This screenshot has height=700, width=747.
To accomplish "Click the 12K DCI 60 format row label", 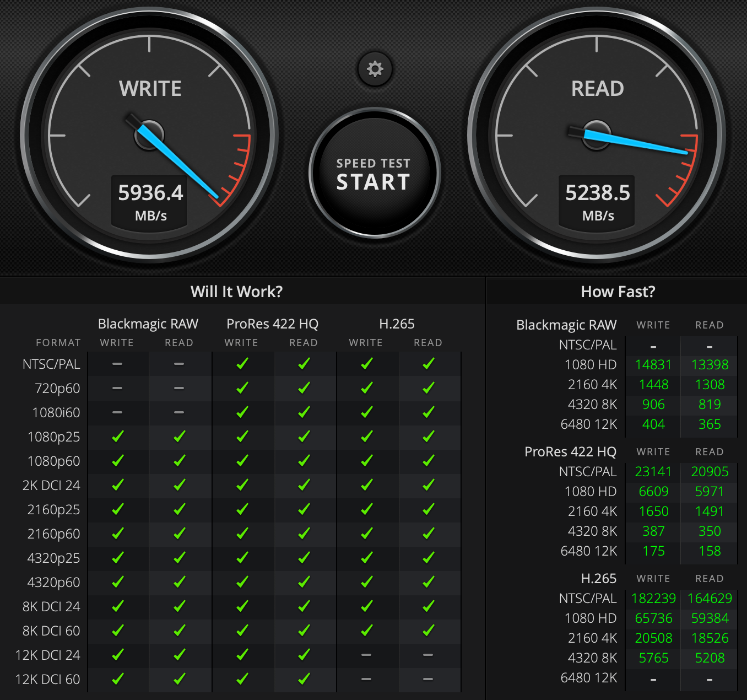I will click(48, 680).
